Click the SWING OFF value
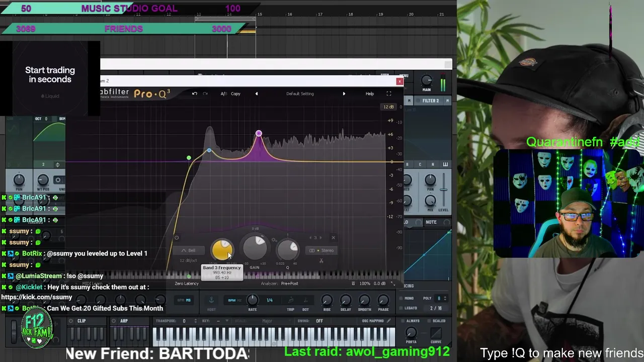The height and width of the screenshot is (362, 644). pos(319,321)
